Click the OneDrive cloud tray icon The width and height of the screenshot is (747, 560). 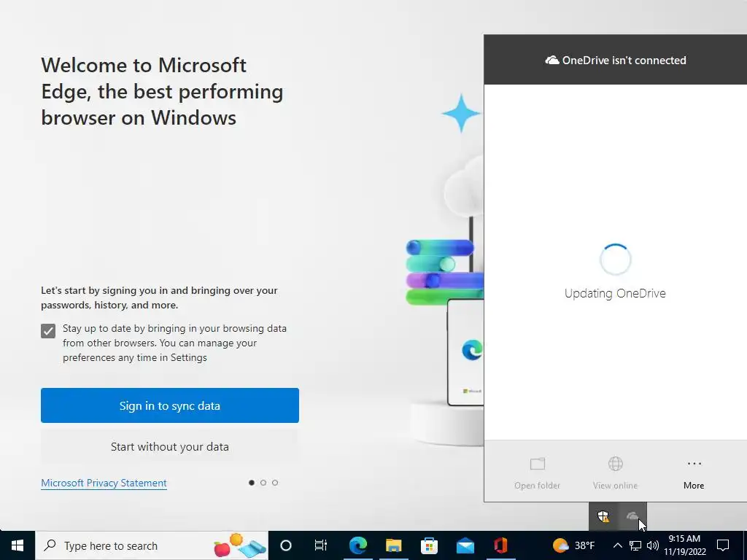632,516
